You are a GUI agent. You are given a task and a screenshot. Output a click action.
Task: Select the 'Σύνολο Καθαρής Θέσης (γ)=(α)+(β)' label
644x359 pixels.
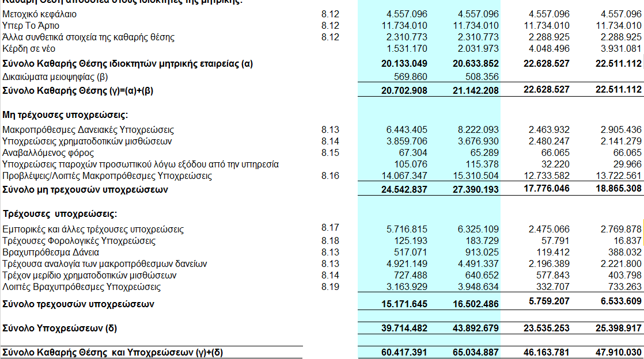point(78,91)
